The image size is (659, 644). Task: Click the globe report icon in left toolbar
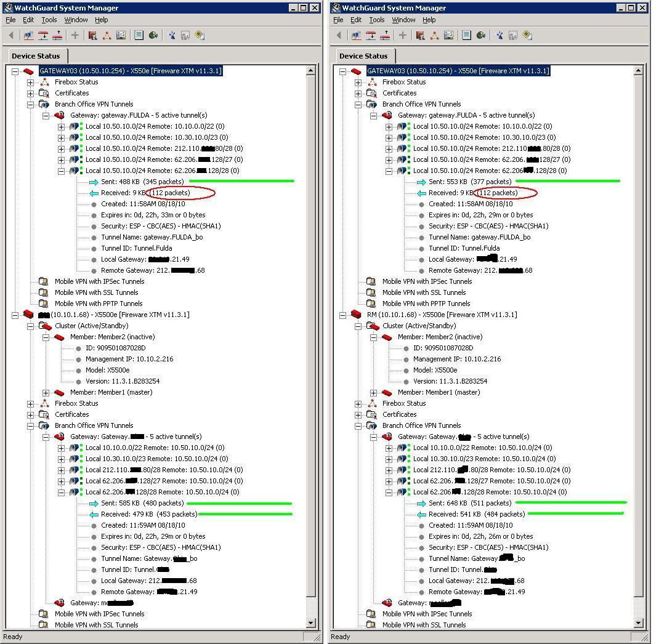(153, 35)
